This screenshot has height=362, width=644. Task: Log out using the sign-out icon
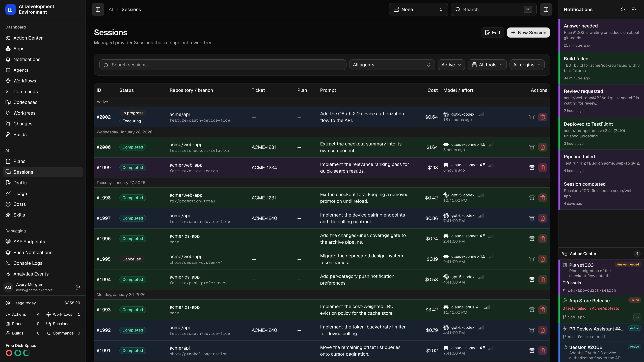click(78, 287)
